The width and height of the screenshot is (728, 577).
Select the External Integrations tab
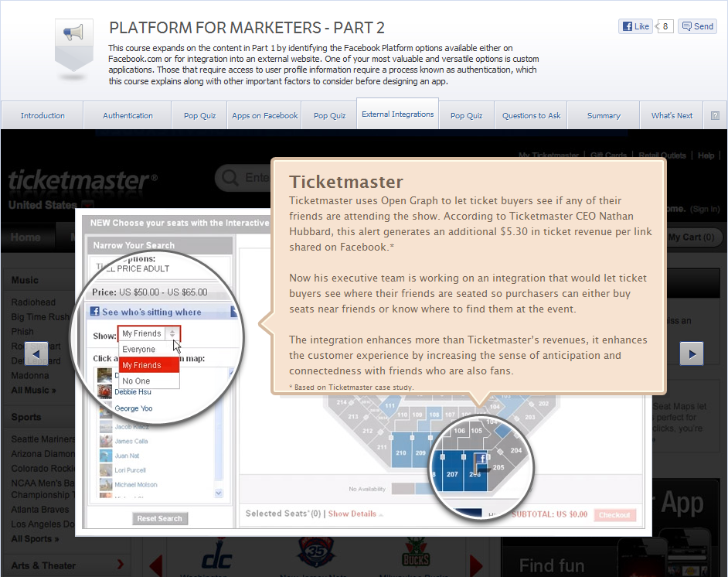tap(398, 114)
